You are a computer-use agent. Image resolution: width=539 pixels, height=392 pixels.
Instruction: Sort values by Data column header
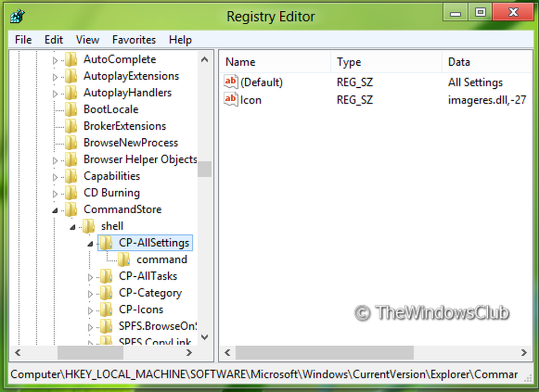click(487, 62)
